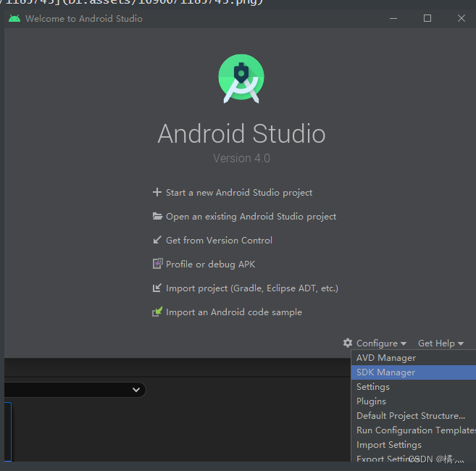Select SDK Manager menu entry
Viewport: 476px width, 471px height.
414,372
